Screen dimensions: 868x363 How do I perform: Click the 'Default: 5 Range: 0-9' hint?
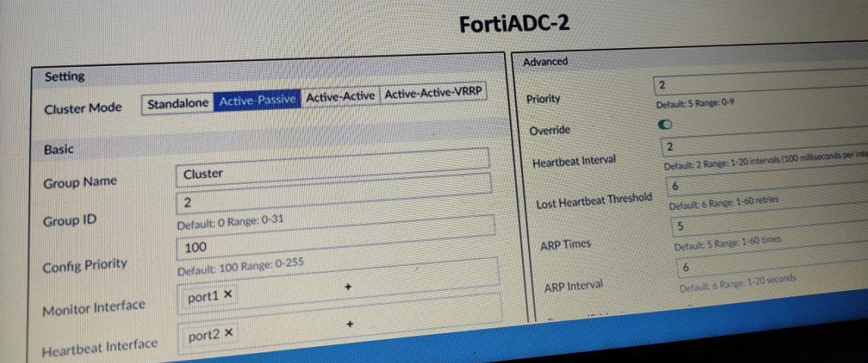pyautogui.click(x=695, y=103)
